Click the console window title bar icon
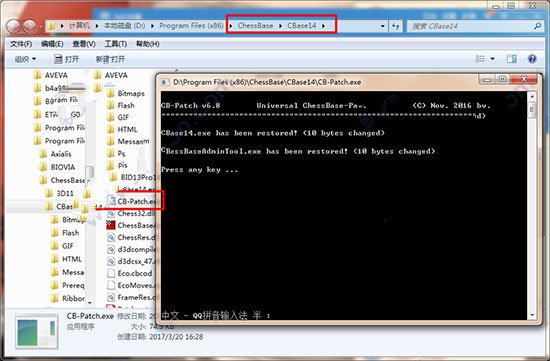550x361 pixels. click(x=165, y=82)
